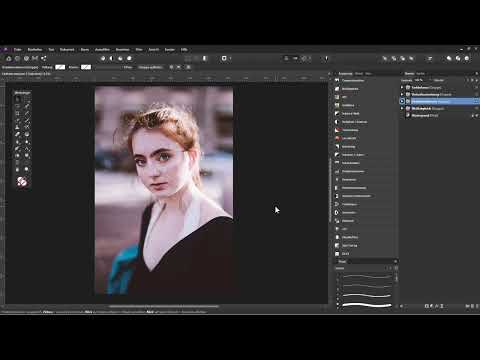Toggle visibility of the topmost layer
The width and height of the screenshot is (480, 360).
(x=477, y=87)
